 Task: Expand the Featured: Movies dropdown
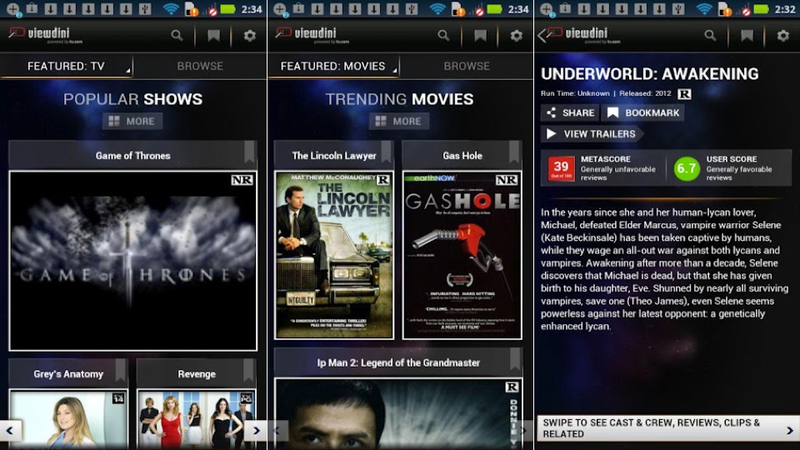click(333, 66)
